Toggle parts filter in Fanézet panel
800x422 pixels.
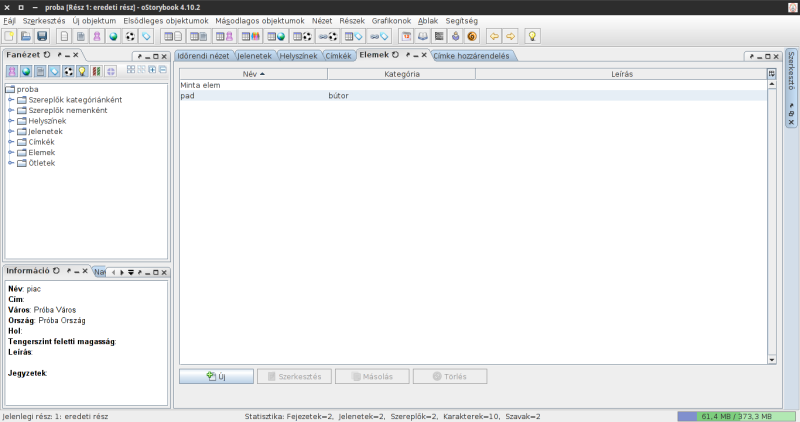[111, 71]
